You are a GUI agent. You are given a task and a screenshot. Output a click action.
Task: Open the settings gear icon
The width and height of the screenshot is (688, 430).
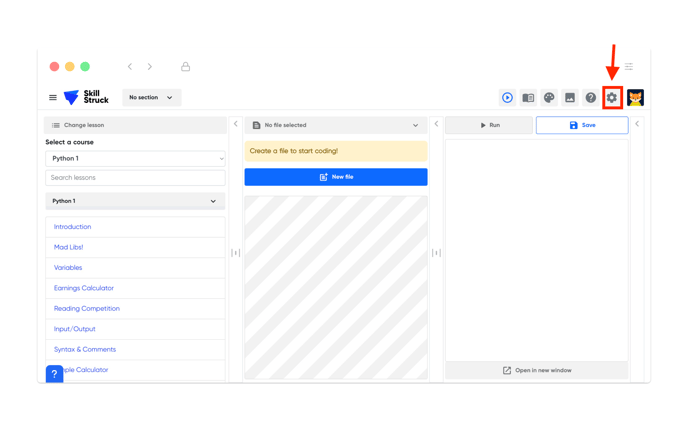coord(612,97)
